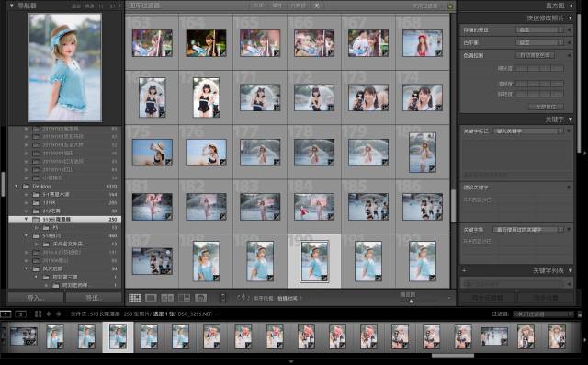Switch to Loupe view icon in toolbar

coord(151,298)
